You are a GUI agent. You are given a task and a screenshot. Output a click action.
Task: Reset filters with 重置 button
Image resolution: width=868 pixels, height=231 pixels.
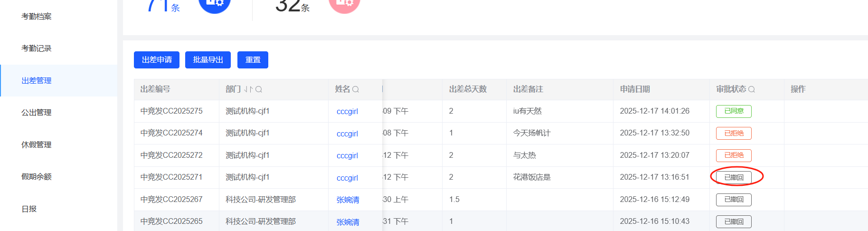pos(253,60)
